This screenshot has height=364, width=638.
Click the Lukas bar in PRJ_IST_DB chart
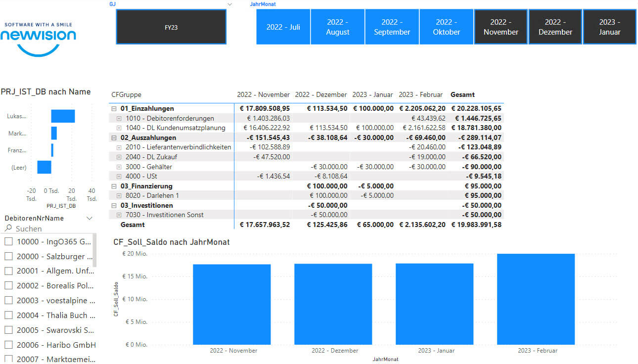(x=63, y=116)
